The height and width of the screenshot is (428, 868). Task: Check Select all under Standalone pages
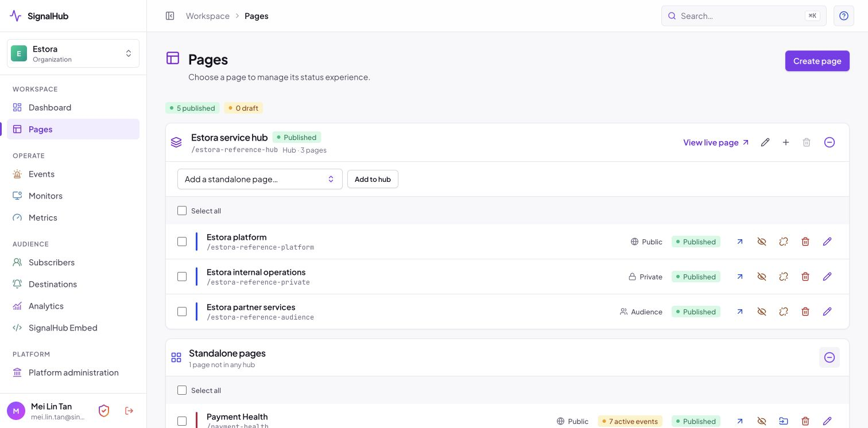(x=182, y=390)
